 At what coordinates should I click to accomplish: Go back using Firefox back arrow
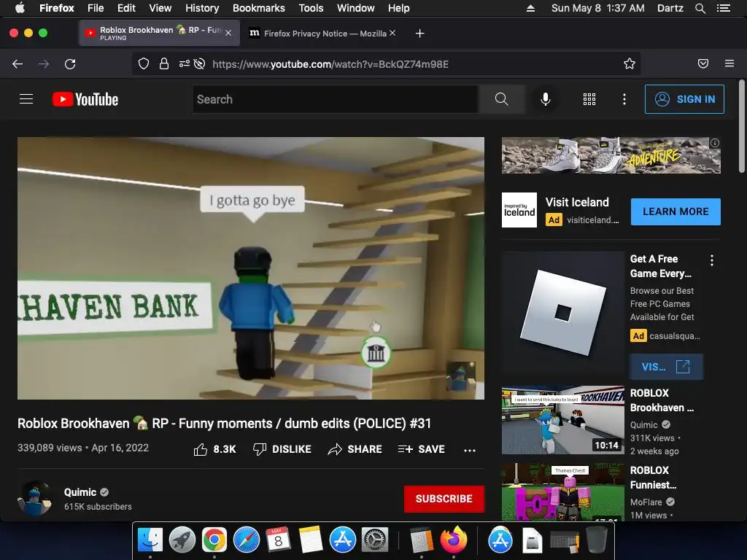click(x=18, y=64)
